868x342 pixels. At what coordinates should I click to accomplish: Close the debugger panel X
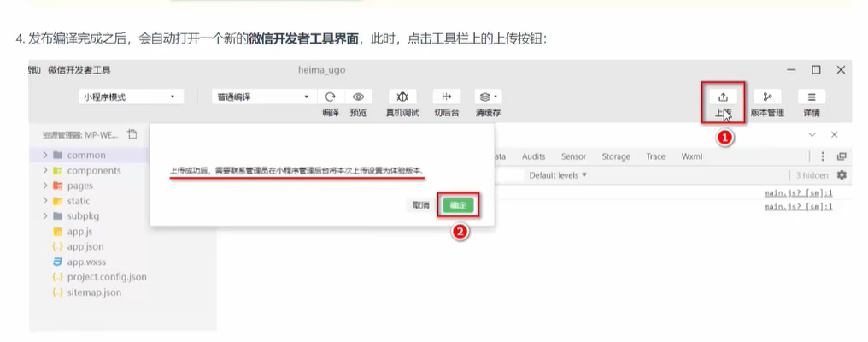[834, 135]
